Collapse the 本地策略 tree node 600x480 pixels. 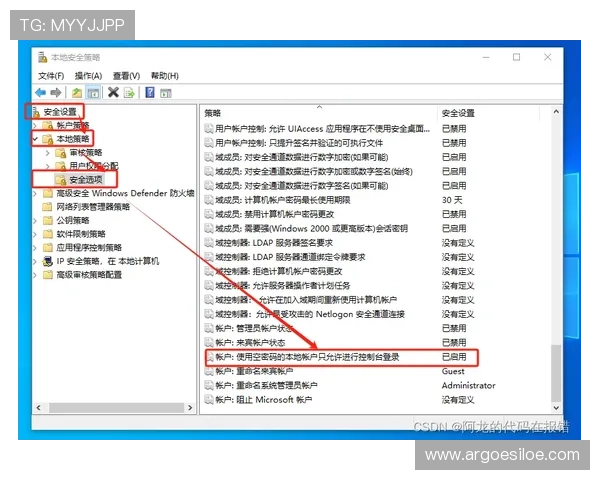pyautogui.click(x=35, y=139)
